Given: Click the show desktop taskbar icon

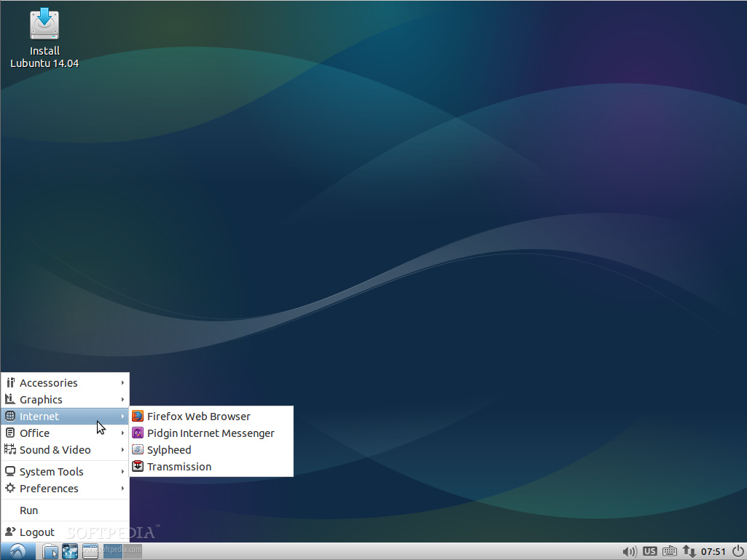Looking at the screenshot, I should (90, 551).
